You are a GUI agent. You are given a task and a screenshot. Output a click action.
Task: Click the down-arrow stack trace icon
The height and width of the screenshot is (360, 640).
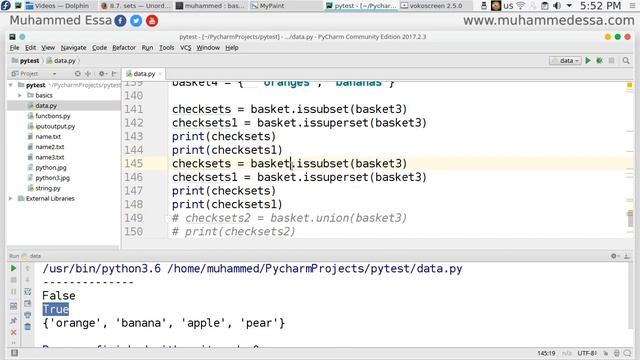click(x=28, y=280)
